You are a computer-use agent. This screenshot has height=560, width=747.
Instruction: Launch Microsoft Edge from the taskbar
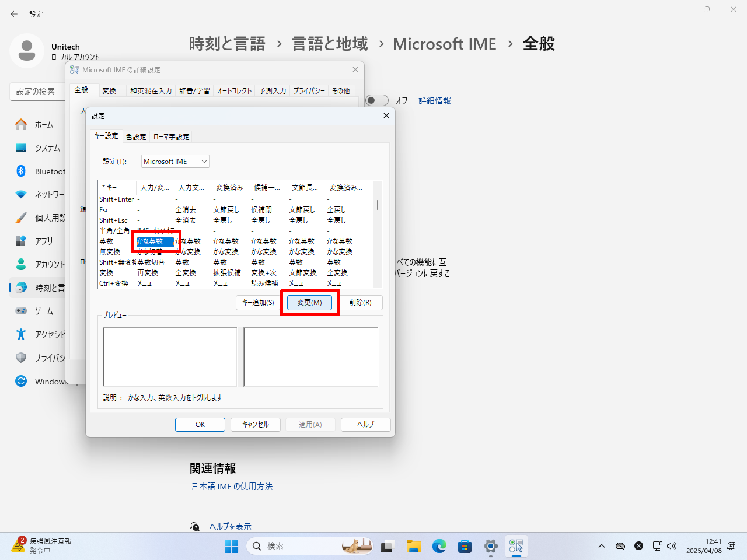pyautogui.click(x=439, y=546)
